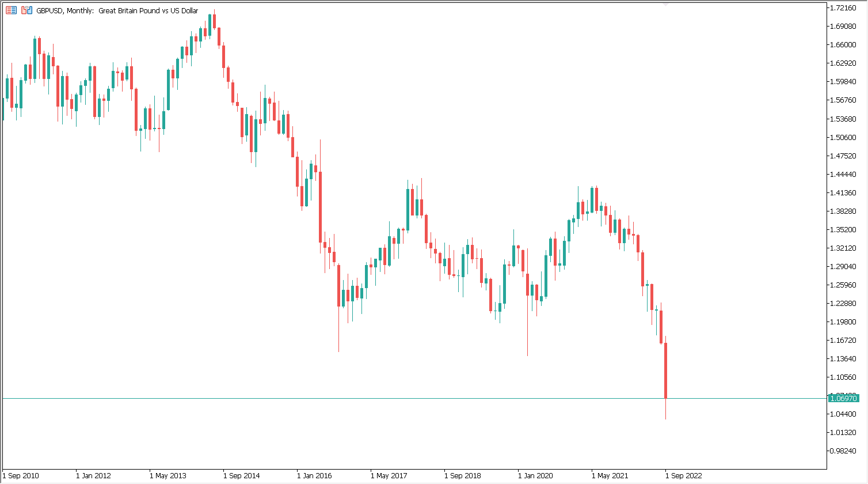Click the 1.62920 price scale label
Image resolution: width=868 pixels, height=484 pixels.
[x=843, y=63]
